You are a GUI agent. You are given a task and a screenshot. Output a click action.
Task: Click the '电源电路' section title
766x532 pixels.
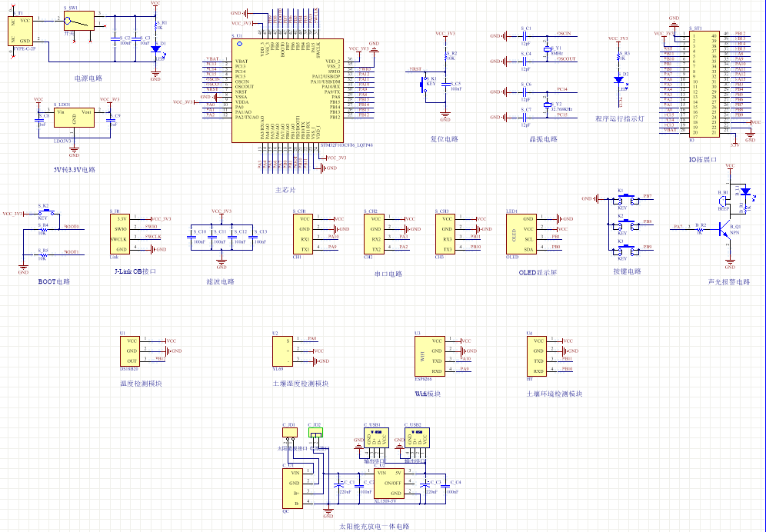[x=88, y=78]
